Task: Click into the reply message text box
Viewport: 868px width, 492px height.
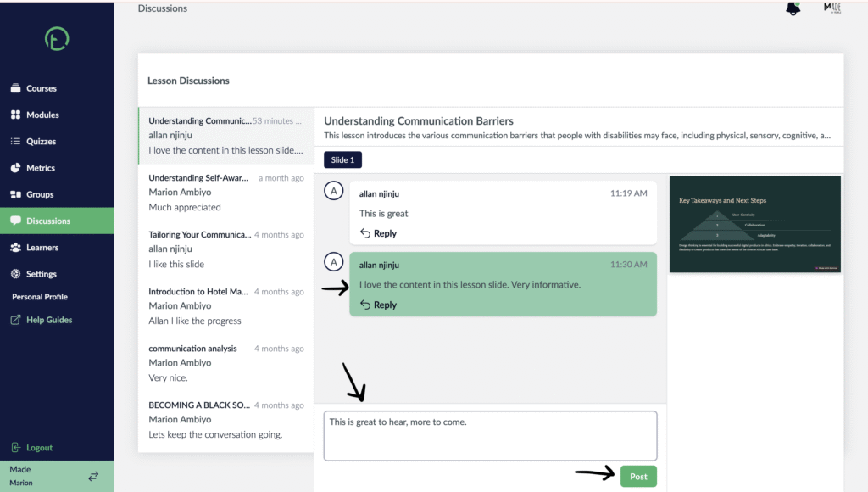Action: [491, 435]
